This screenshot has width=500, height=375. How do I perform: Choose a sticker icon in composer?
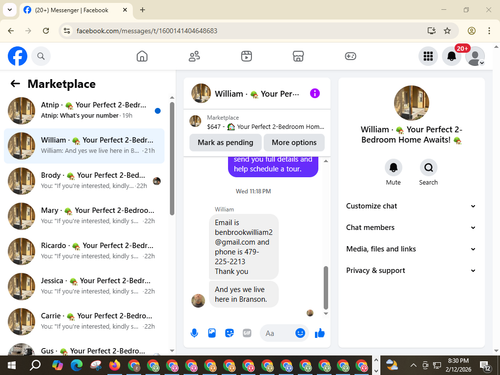click(229, 333)
